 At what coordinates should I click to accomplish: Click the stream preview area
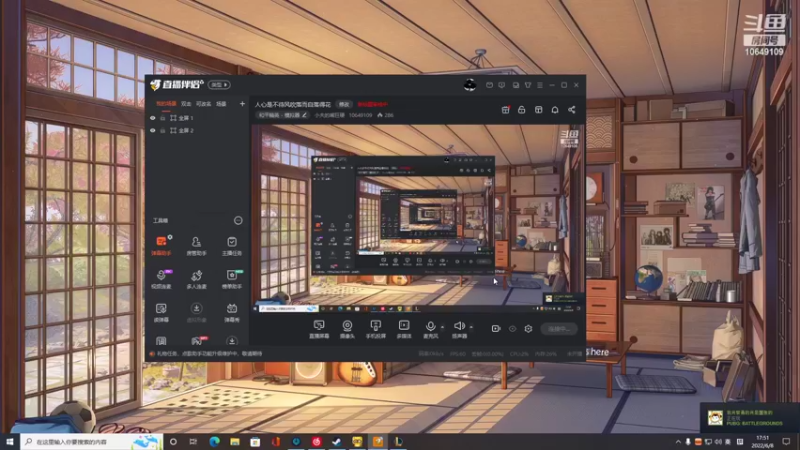tap(418, 218)
